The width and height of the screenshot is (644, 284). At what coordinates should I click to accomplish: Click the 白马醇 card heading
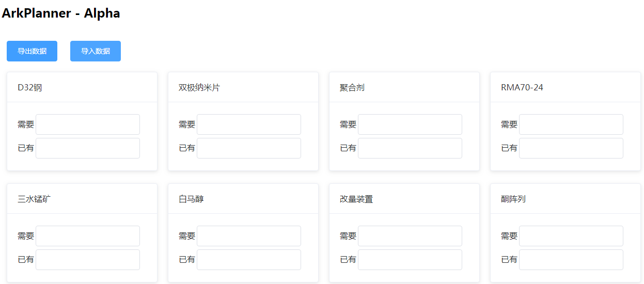(x=191, y=199)
